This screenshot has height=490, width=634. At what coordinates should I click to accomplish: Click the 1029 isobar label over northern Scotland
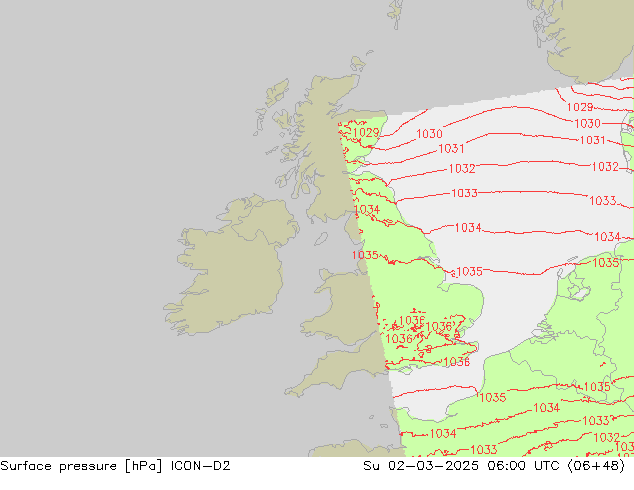point(366,132)
